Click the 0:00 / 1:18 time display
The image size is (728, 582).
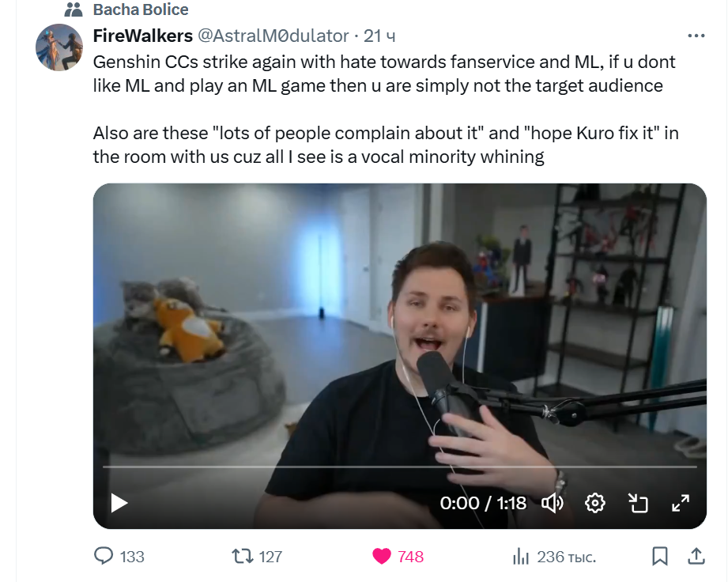483,503
